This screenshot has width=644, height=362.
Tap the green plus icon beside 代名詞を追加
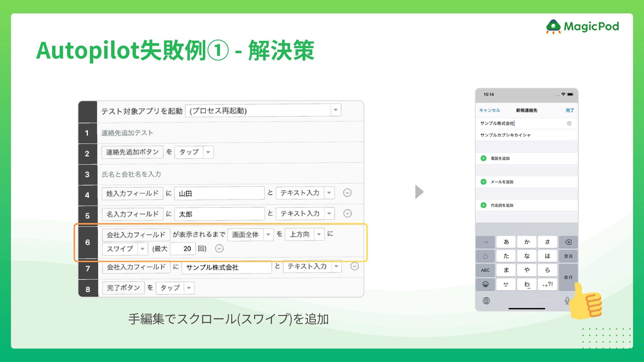tap(483, 205)
